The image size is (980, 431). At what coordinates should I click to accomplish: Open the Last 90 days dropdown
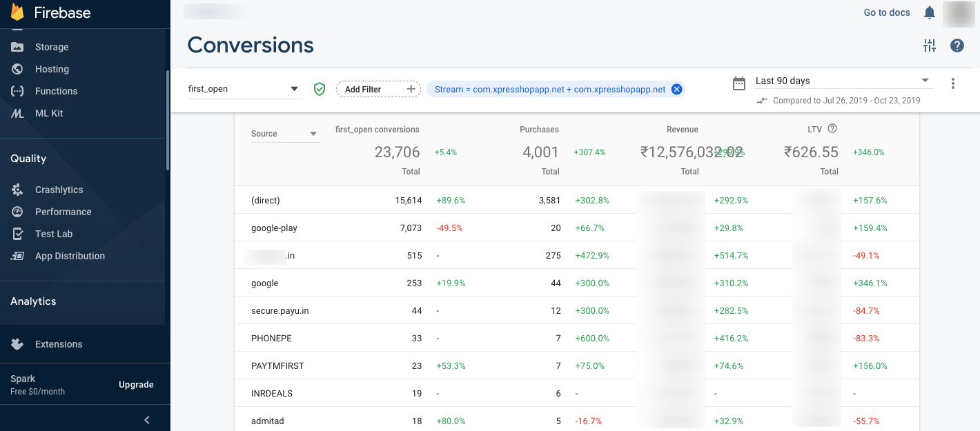(x=843, y=81)
